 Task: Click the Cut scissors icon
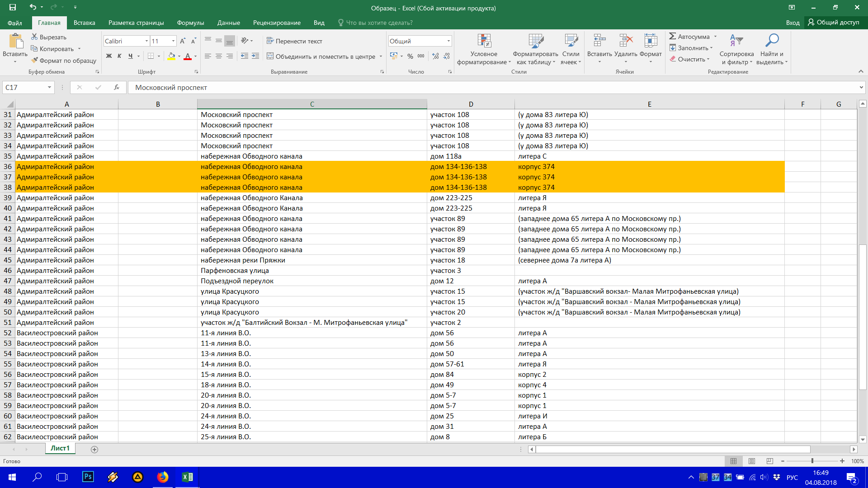coord(34,37)
